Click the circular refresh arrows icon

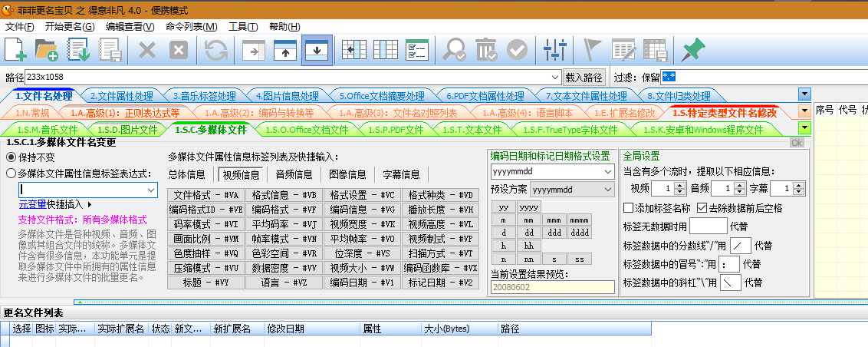click(216, 51)
